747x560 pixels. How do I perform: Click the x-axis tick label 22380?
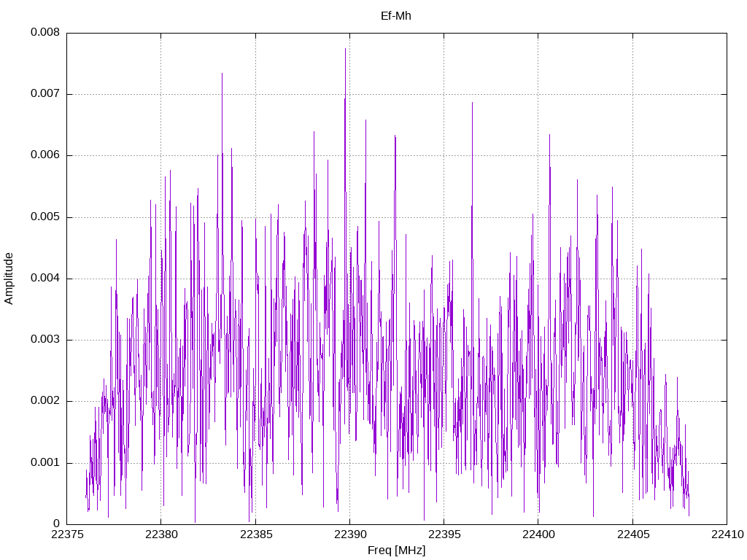click(x=161, y=534)
